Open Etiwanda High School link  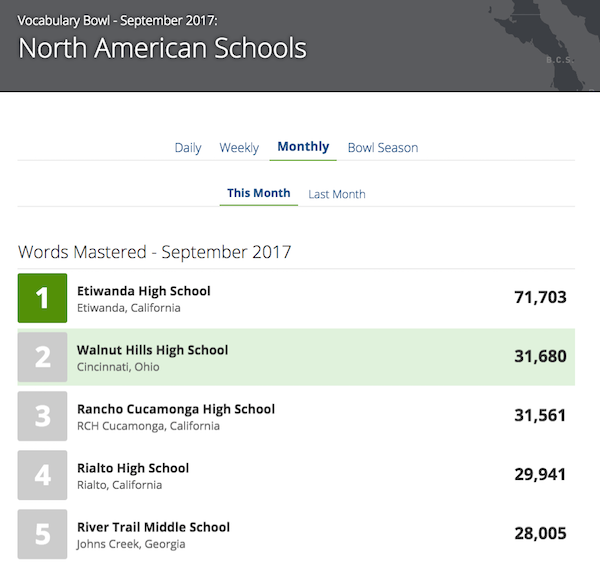144,291
